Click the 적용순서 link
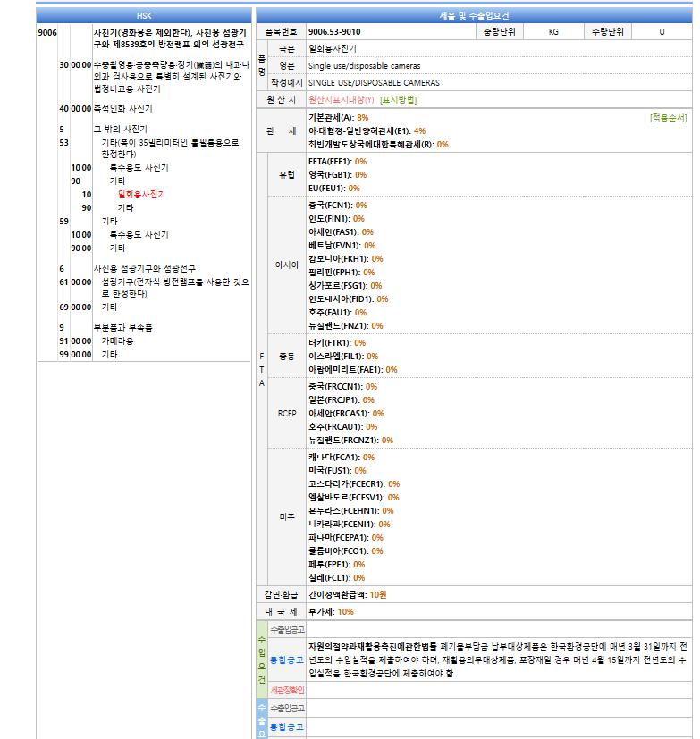700x739 pixels. pos(668,117)
